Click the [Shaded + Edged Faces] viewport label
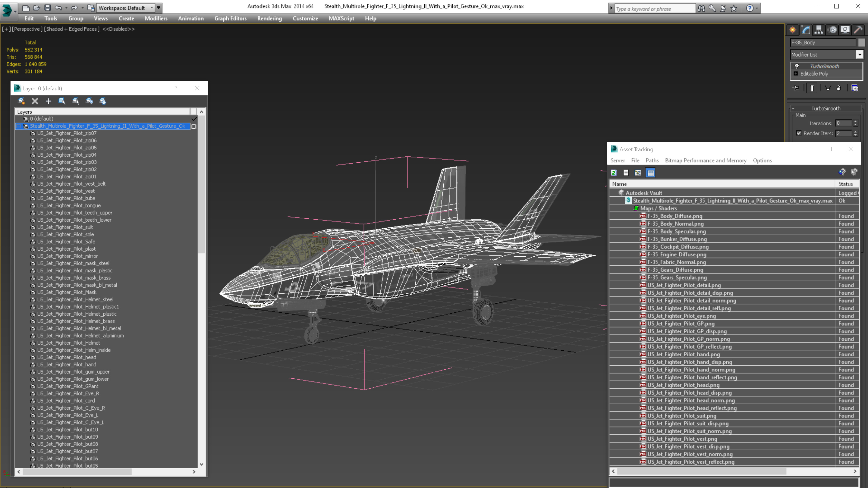The height and width of the screenshot is (488, 868). tap(72, 29)
